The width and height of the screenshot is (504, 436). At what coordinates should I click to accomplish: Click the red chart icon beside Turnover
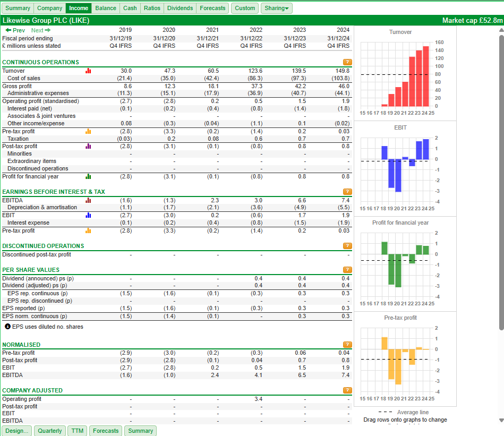[x=88, y=71]
